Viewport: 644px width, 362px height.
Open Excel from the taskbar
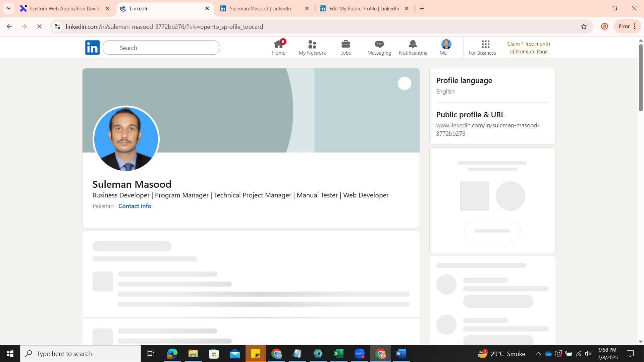339,354
